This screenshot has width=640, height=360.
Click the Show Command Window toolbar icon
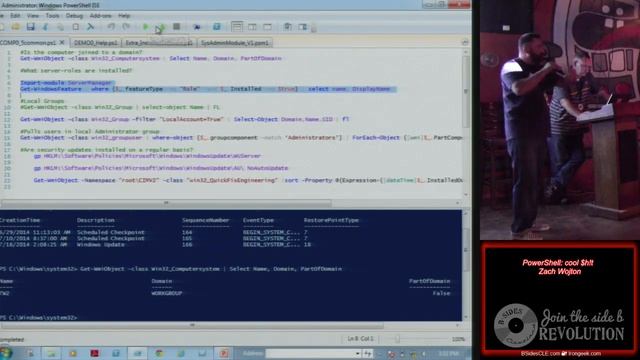point(288,27)
